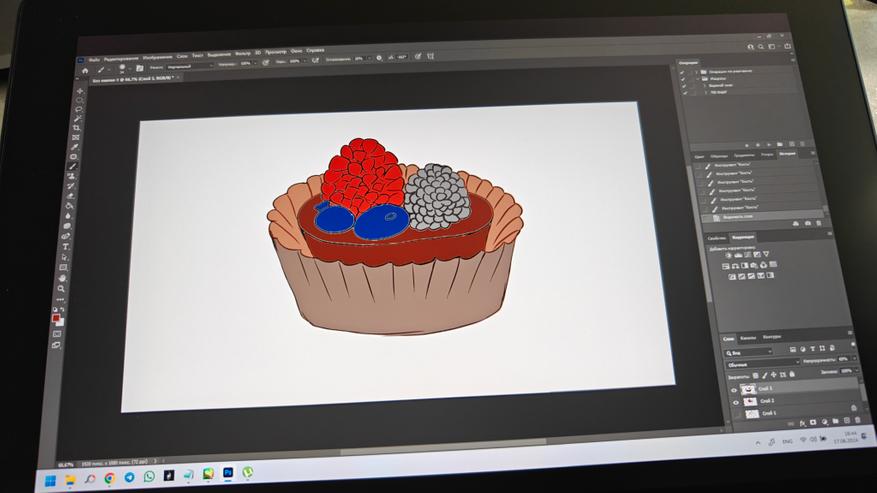
Task: Click symmetry paint options butterfly icon
Action: coord(431,57)
